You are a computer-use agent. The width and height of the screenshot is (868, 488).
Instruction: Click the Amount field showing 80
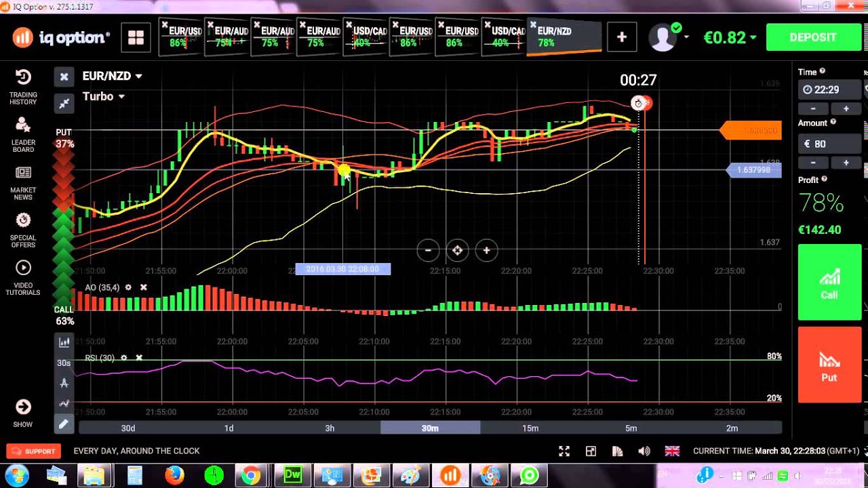tap(830, 144)
